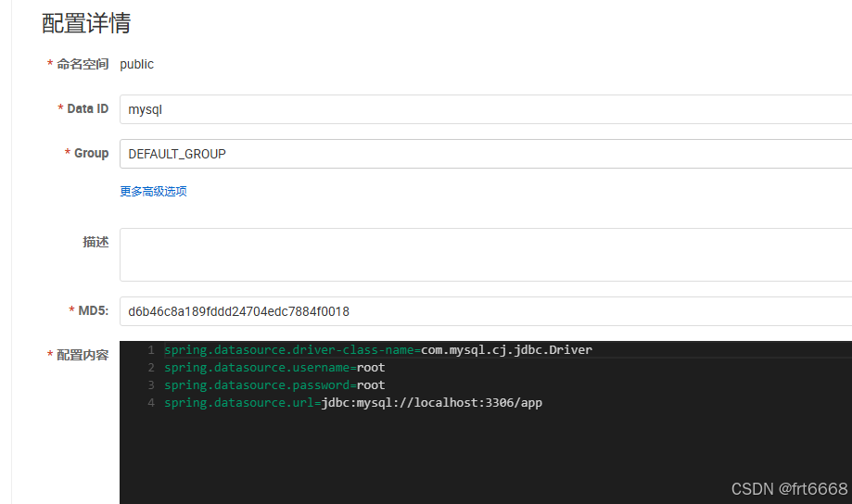Image resolution: width=852 pixels, height=504 pixels.
Task: Click the 配置详情 page heading
Action: click(86, 23)
